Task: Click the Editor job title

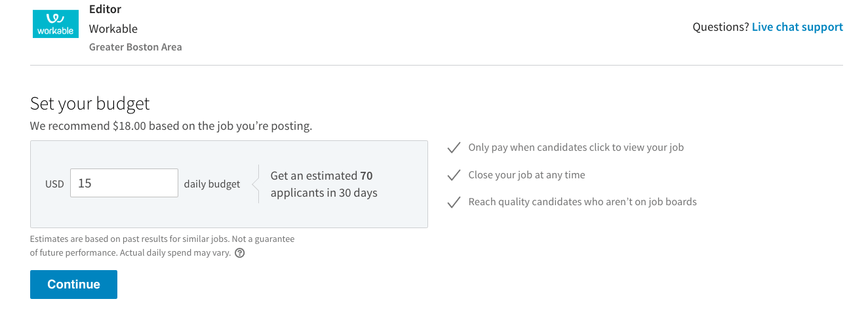Action: tap(105, 9)
